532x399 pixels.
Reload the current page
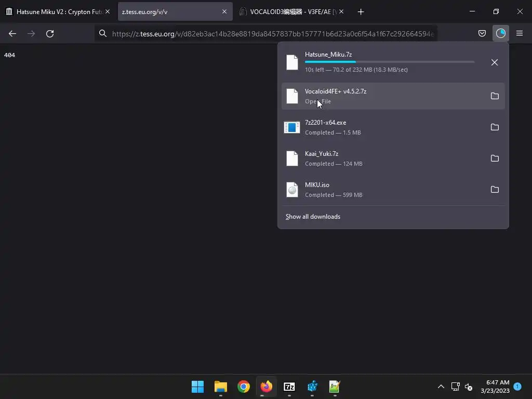[x=50, y=34]
